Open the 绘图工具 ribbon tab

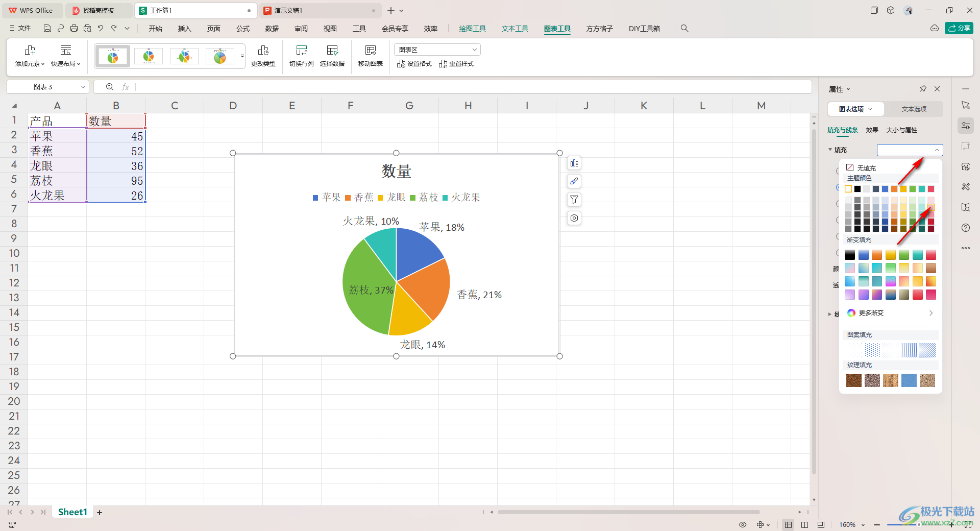coord(472,29)
